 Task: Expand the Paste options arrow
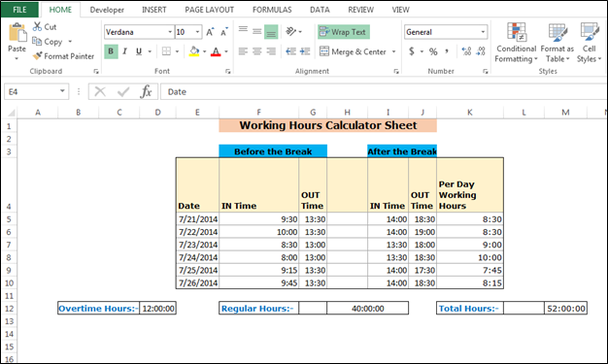(17, 58)
